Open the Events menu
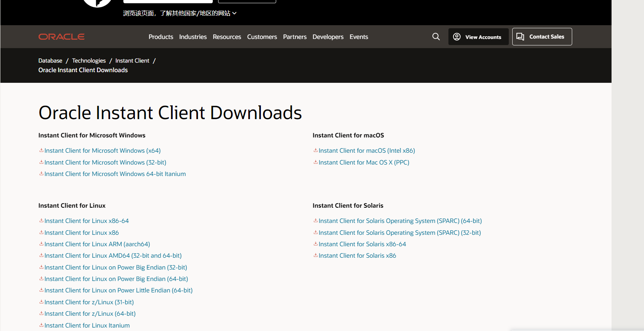 (359, 37)
